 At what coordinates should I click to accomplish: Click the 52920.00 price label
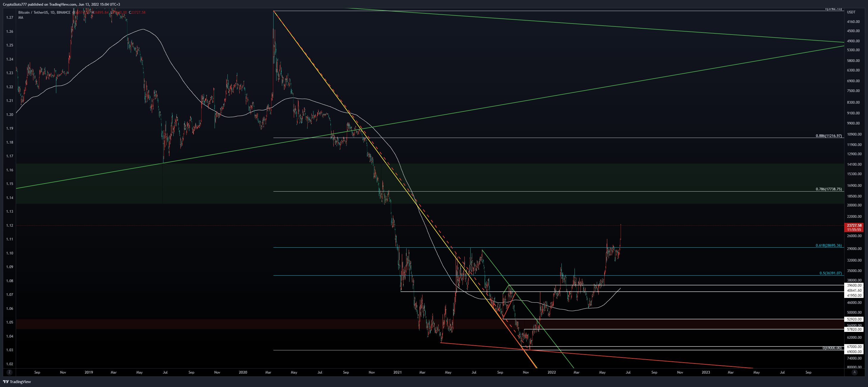(x=854, y=319)
